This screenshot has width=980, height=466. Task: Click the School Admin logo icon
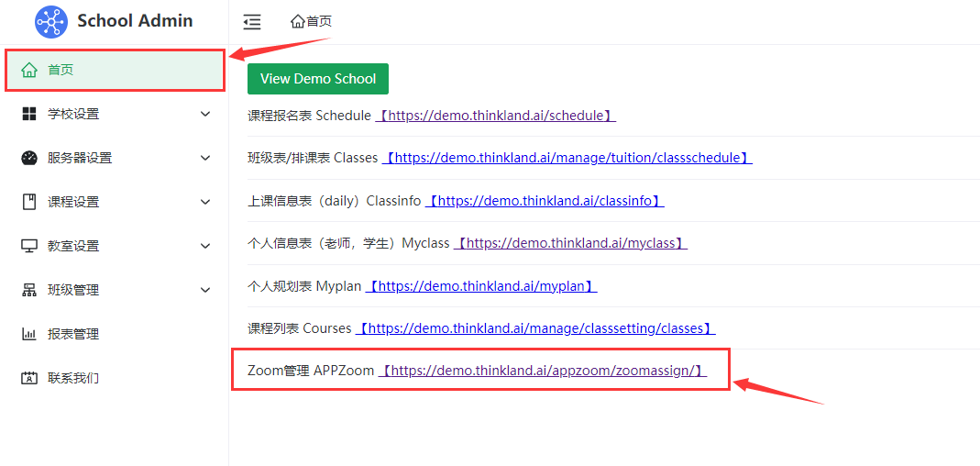51,21
